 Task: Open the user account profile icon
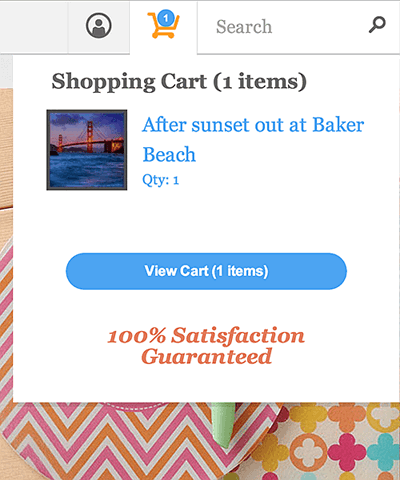(x=99, y=26)
